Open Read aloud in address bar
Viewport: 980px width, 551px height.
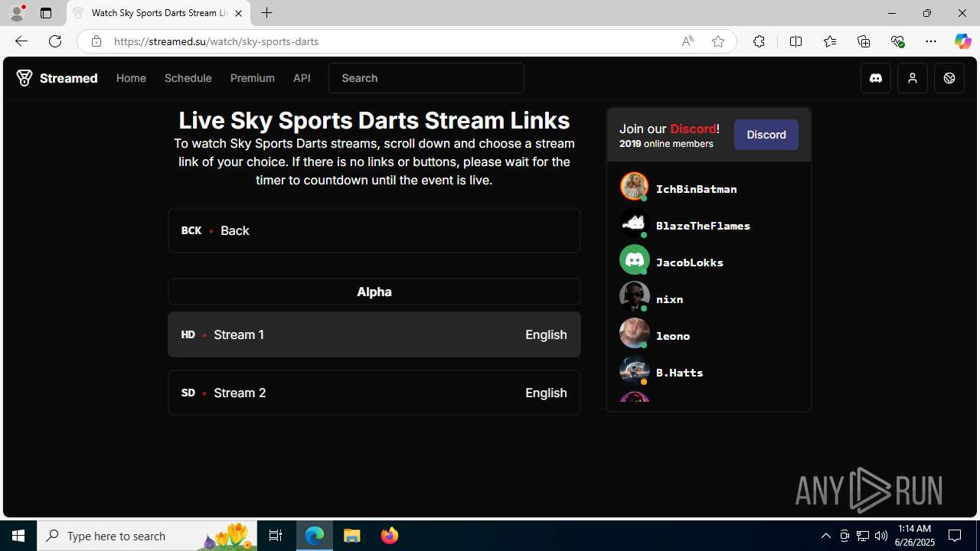point(688,41)
